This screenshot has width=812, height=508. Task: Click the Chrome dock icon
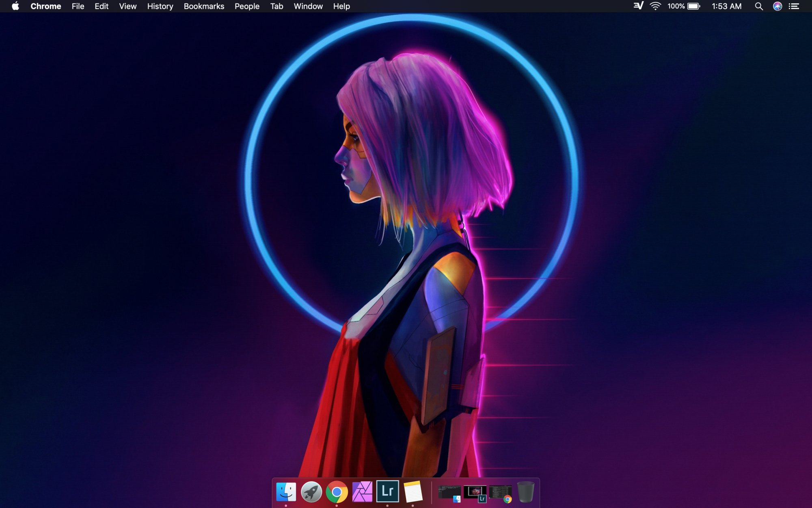coord(337,492)
